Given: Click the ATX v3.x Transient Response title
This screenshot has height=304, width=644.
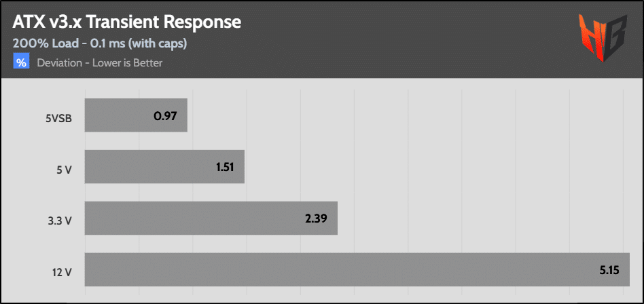Looking at the screenshot, I should pos(126,22).
